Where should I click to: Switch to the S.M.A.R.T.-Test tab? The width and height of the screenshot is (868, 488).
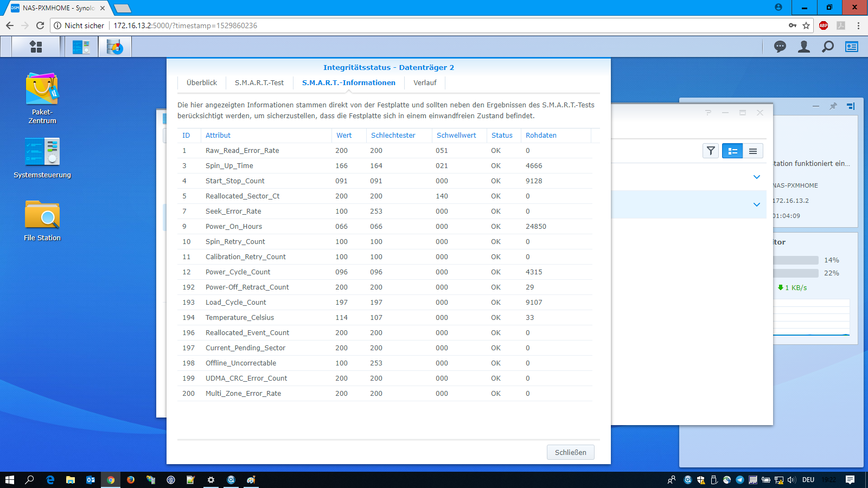259,83
